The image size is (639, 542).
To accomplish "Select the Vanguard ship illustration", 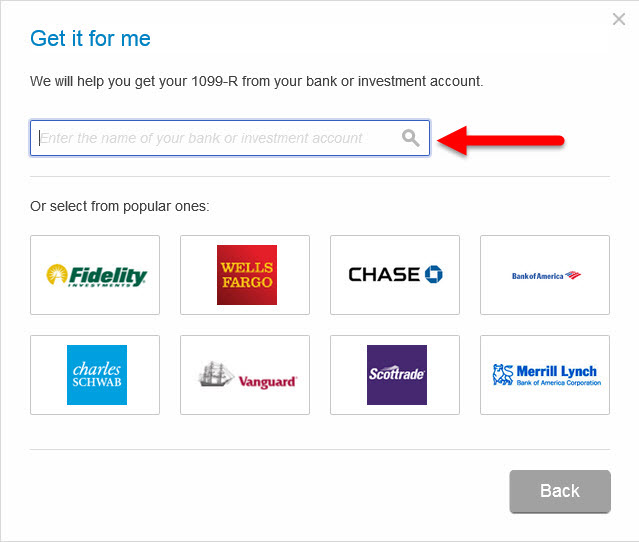I will pyautogui.click(x=215, y=374).
